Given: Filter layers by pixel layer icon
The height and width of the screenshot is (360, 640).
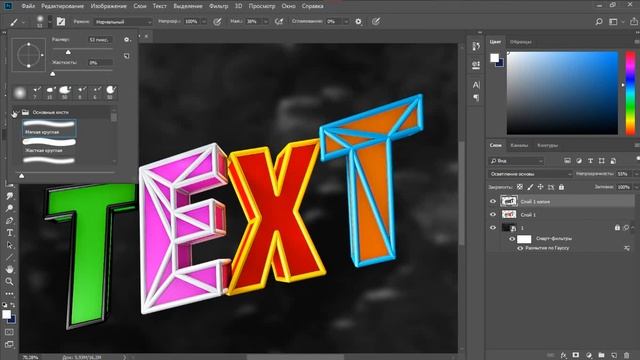Looking at the screenshot, I should (x=567, y=161).
